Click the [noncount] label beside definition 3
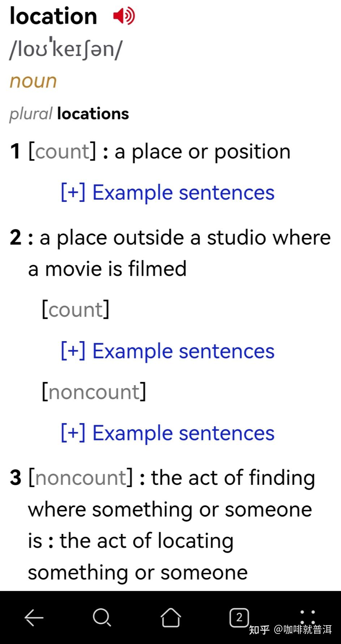This screenshot has height=644, width=341. tap(81, 478)
